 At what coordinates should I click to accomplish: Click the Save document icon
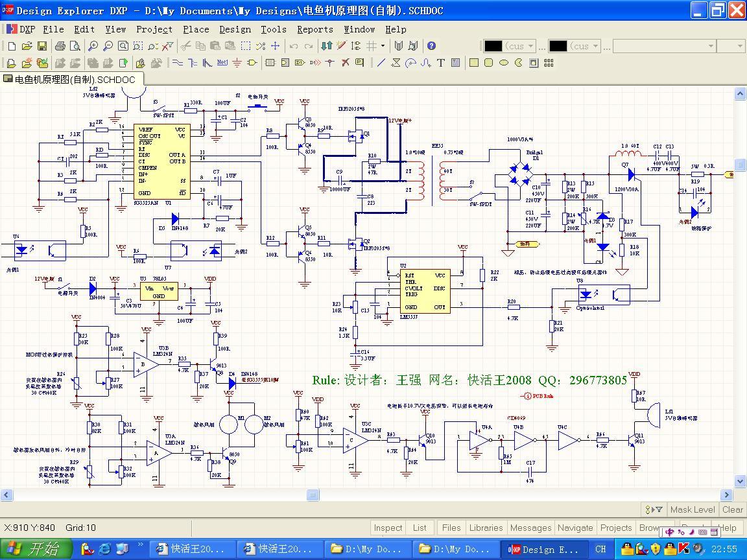tap(41, 46)
